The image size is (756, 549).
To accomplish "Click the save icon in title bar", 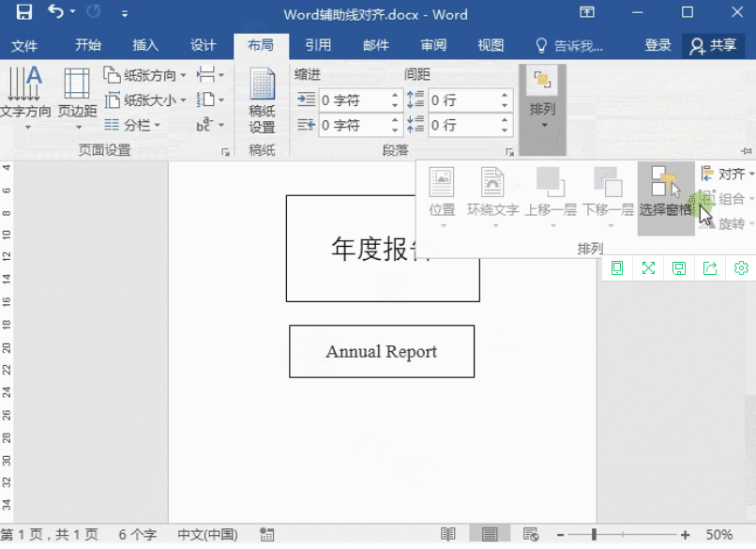I will click(x=24, y=13).
